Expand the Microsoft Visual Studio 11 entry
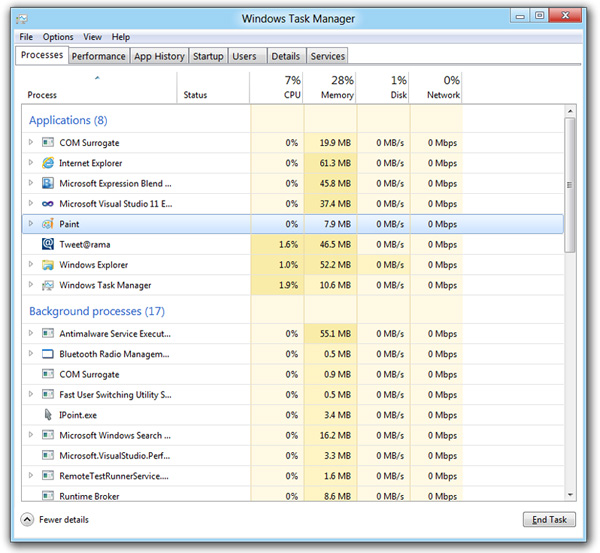The height and width of the screenshot is (553, 600). [31, 203]
